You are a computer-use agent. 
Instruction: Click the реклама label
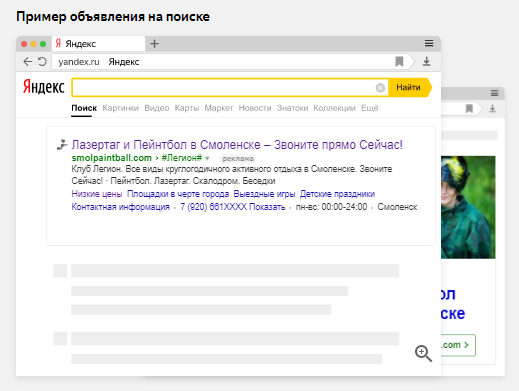[x=238, y=159]
